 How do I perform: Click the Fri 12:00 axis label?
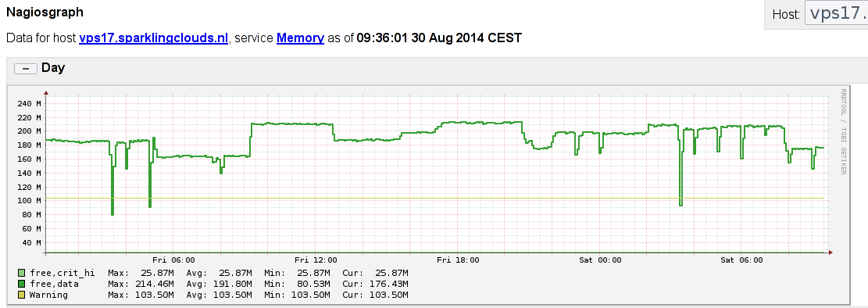point(316,260)
